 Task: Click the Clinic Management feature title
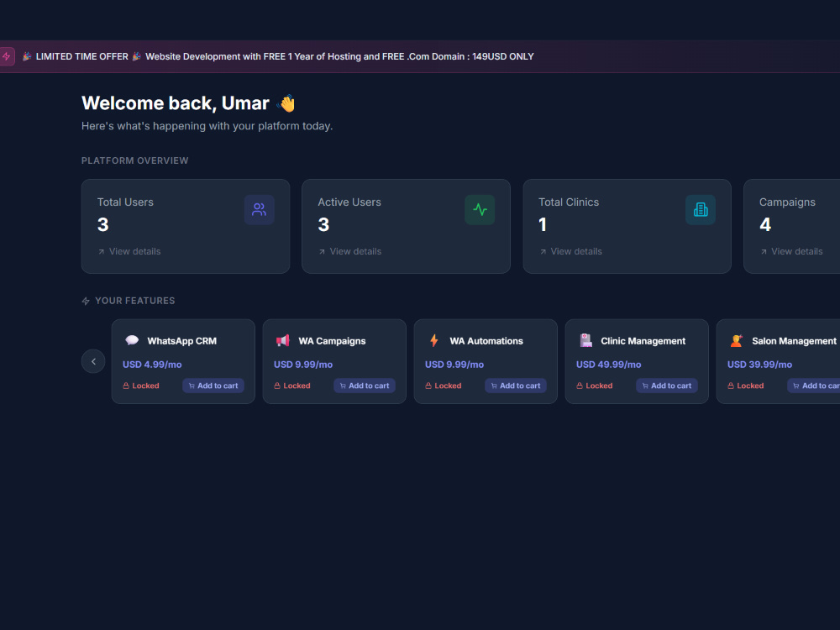(643, 341)
